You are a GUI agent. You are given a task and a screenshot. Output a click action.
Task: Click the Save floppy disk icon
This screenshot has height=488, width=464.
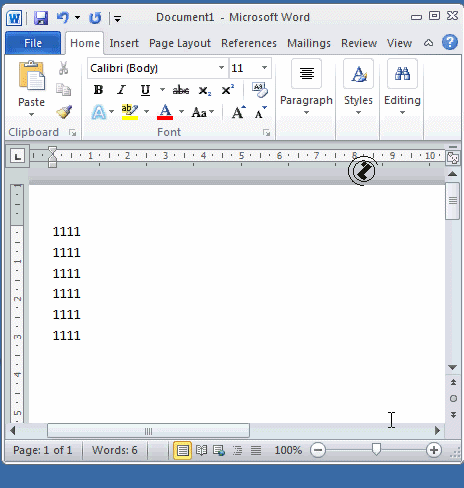click(41, 18)
